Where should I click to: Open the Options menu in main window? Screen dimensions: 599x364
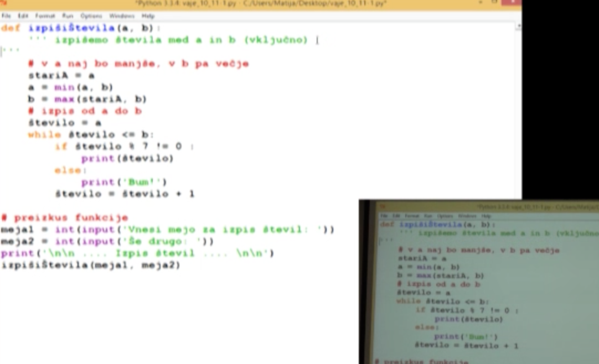(91, 16)
